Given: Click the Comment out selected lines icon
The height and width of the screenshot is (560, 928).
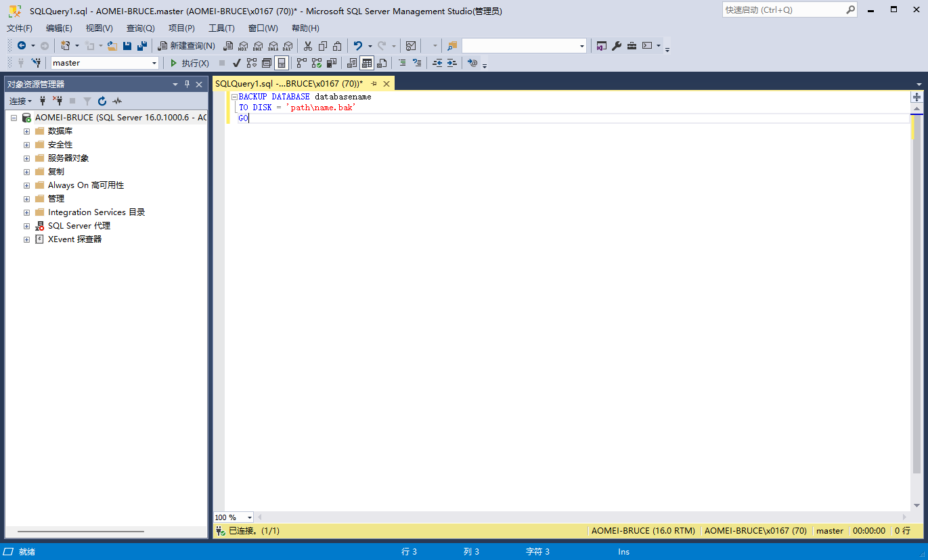Looking at the screenshot, I should coord(403,63).
